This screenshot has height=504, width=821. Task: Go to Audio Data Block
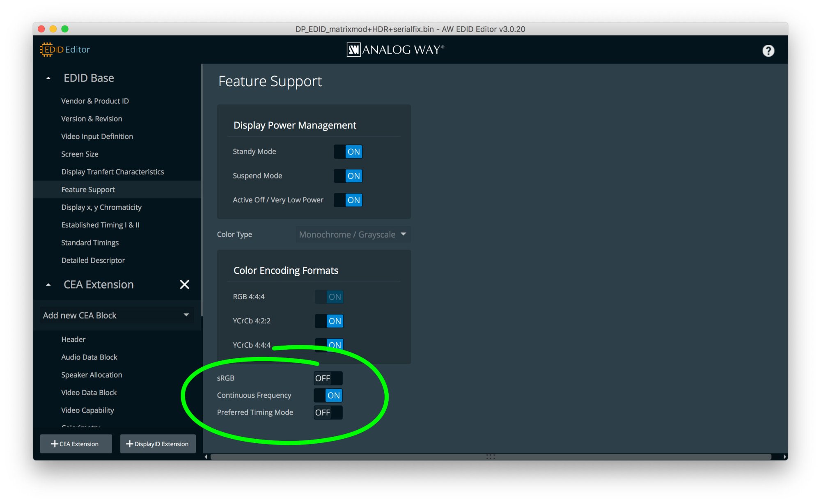[x=89, y=357]
